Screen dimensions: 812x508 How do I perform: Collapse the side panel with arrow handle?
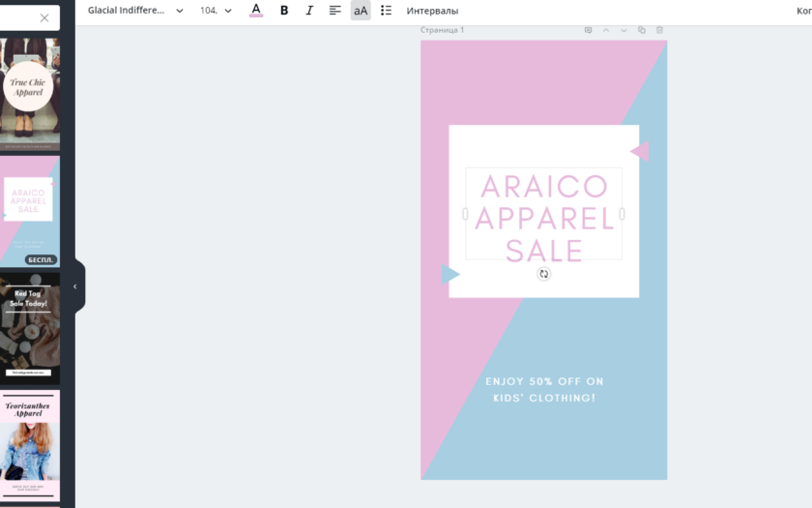(x=75, y=286)
